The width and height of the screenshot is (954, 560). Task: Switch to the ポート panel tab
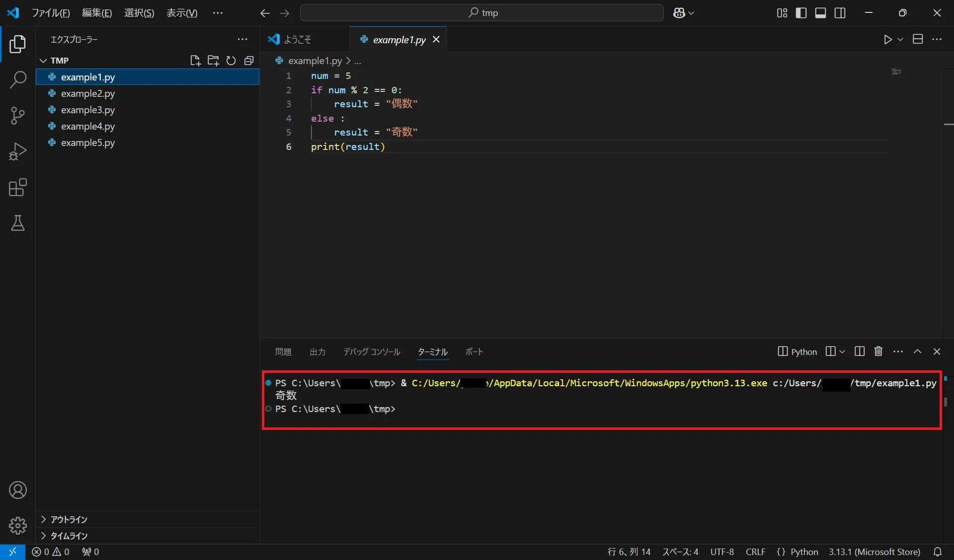pyautogui.click(x=474, y=351)
